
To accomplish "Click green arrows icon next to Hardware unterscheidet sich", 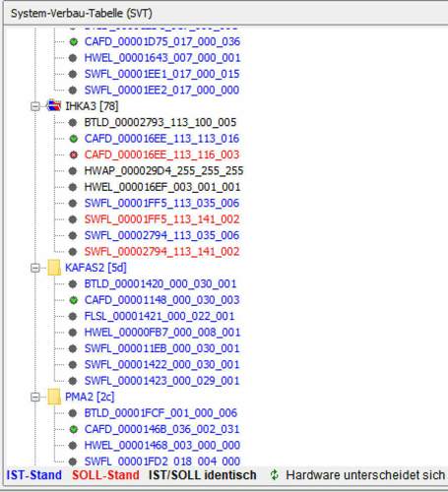I will (x=275, y=474).
